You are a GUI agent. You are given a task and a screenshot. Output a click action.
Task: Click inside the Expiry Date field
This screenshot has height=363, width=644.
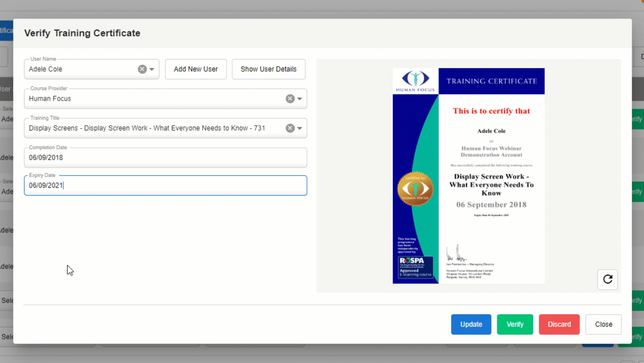[165, 186]
